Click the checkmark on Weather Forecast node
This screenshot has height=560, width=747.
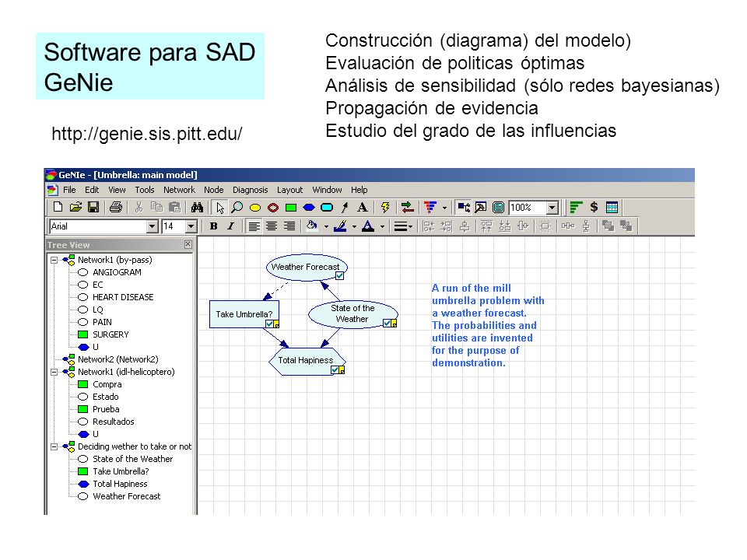click(x=339, y=275)
